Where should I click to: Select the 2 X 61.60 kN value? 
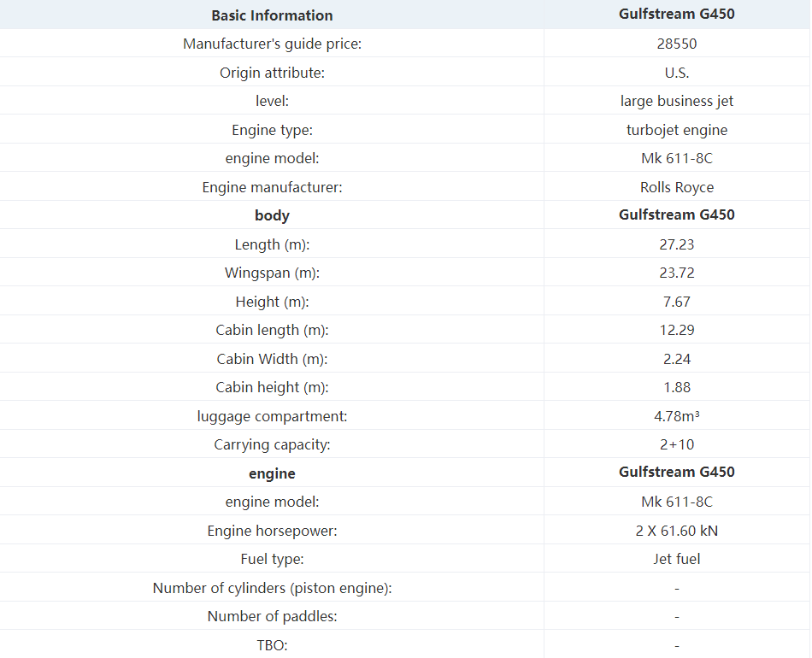676,531
